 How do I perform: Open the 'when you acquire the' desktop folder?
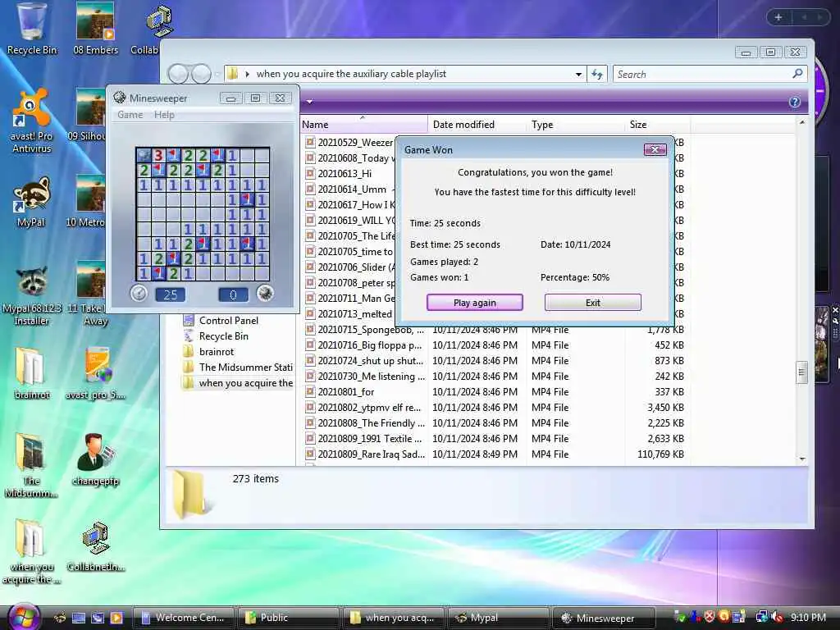[32, 552]
